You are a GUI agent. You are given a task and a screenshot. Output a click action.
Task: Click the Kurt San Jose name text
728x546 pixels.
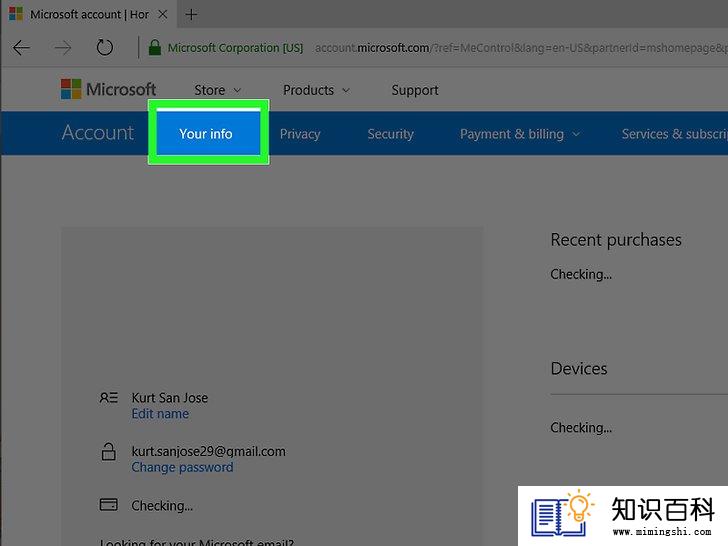pos(169,398)
